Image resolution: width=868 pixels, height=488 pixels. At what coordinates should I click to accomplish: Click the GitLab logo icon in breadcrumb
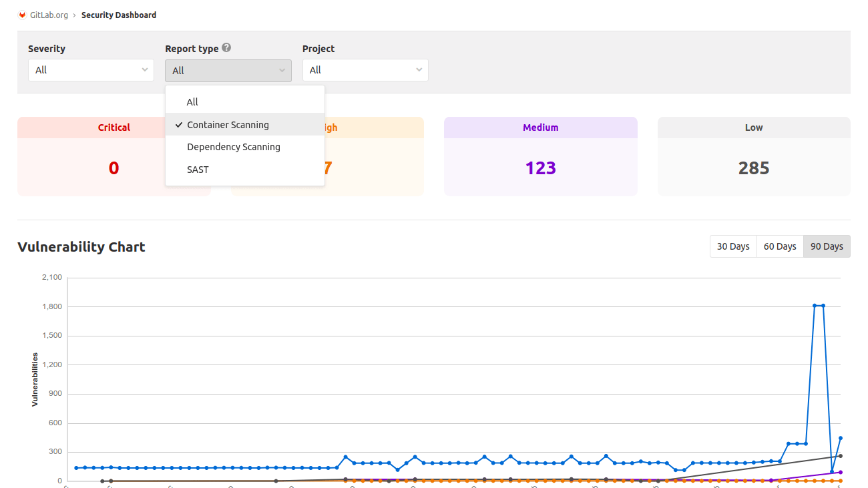(22, 14)
